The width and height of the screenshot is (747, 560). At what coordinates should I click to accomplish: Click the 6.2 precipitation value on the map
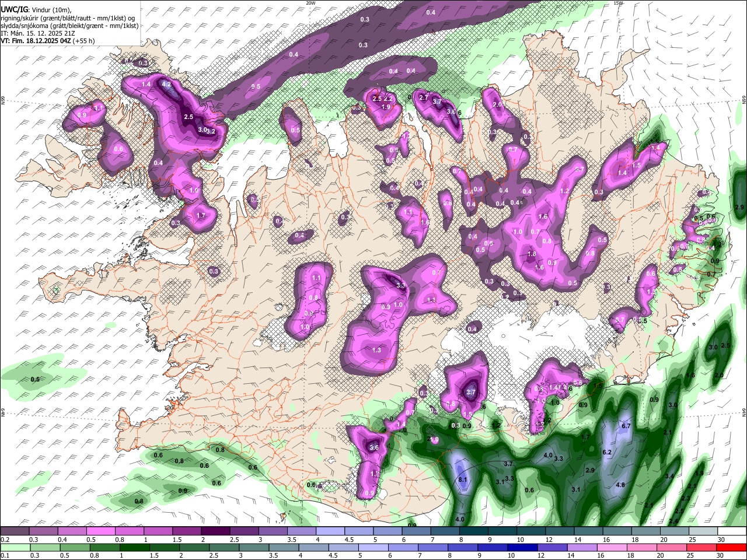pyautogui.click(x=606, y=452)
